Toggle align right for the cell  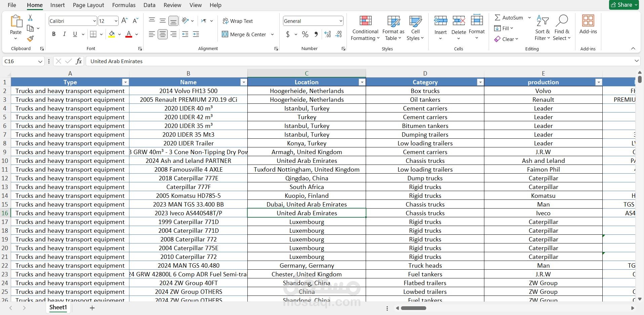click(173, 34)
